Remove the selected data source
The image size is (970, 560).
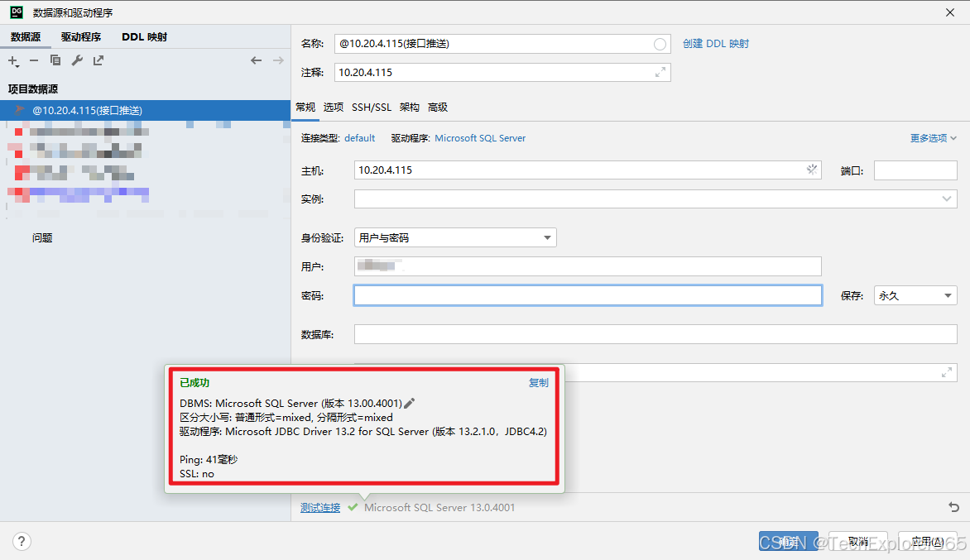[x=33, y=60]
